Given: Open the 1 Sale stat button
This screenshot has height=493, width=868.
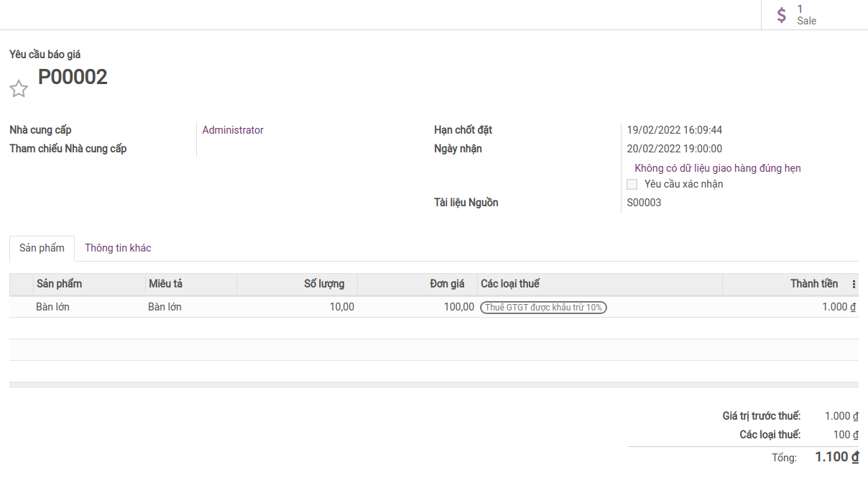Looking at the screenshot, I should [x=814, y=15].
